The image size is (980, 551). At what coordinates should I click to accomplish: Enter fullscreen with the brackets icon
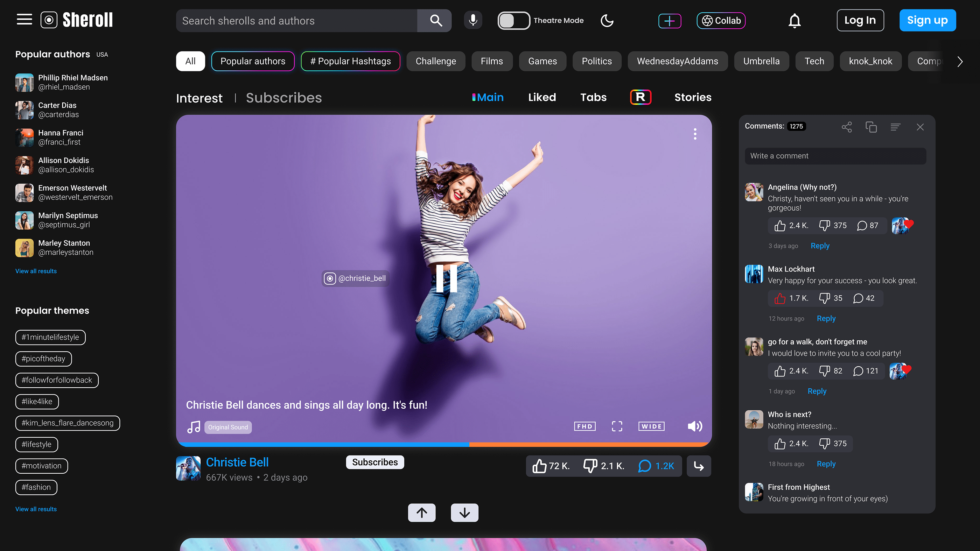point(617,426)
